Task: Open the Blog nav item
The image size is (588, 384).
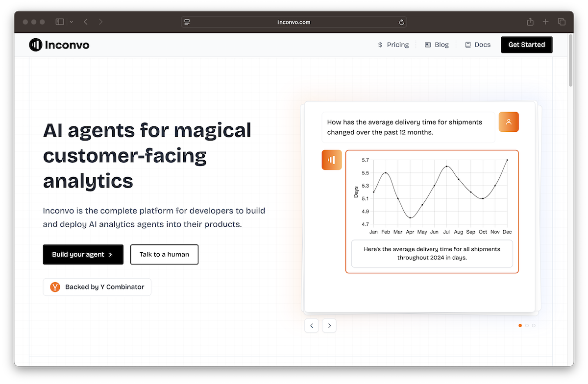Action: (437, 45)
